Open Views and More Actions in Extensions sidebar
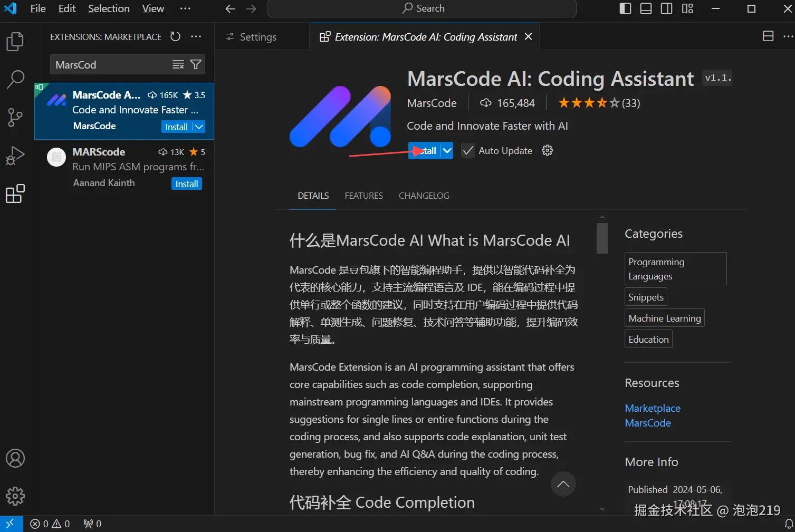Image resolution: width=795 pixels, height=532 pixels. 196,36
